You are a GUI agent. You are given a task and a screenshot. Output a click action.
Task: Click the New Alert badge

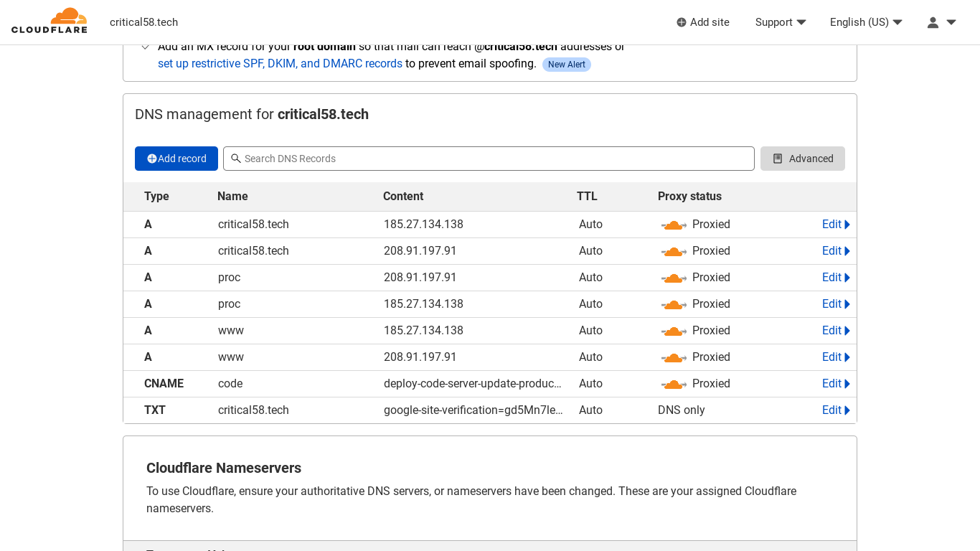567,65
